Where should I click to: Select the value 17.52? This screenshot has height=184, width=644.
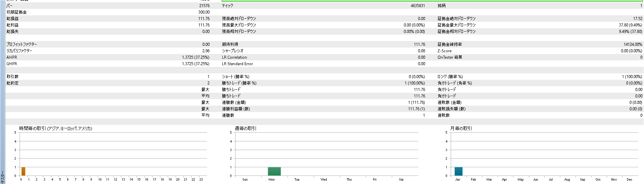[638, 19]
